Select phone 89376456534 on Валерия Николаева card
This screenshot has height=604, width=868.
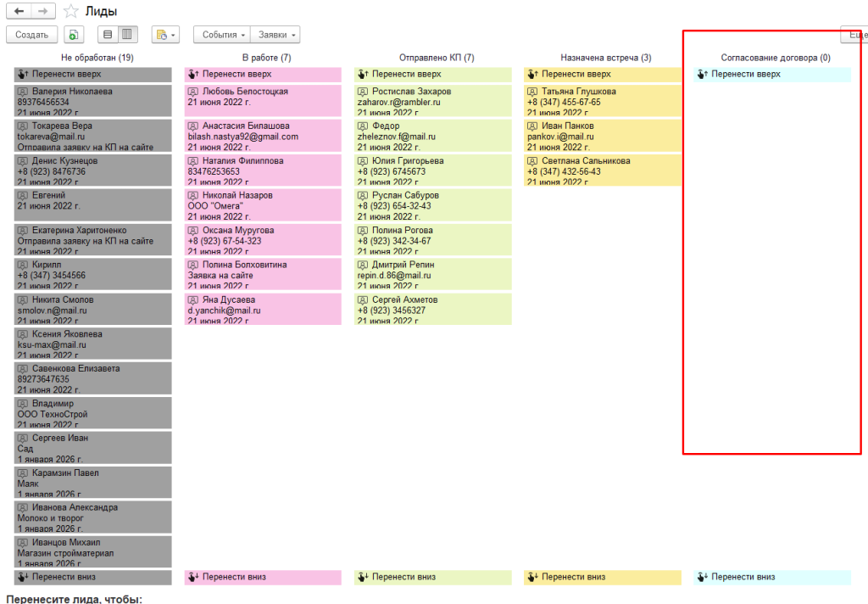[43, 102]
